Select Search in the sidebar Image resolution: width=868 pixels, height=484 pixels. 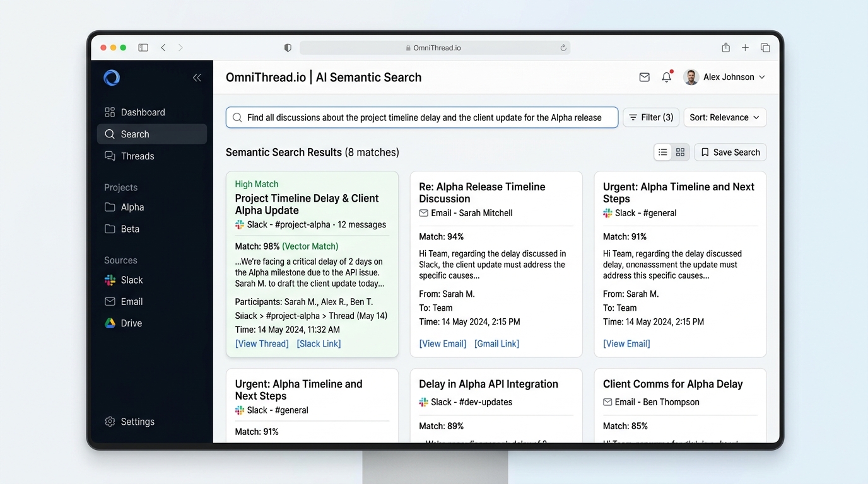coord(152,134)
